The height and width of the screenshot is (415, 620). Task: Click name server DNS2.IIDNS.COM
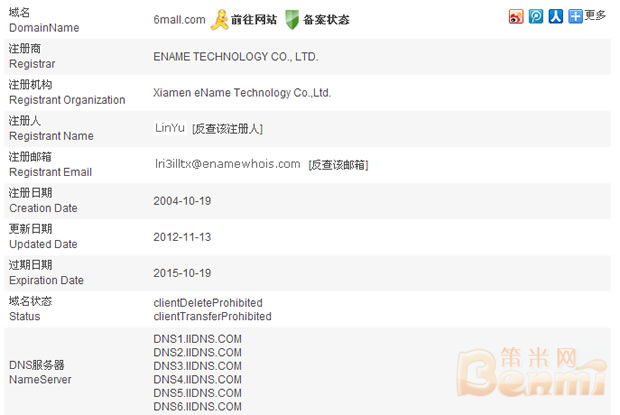[x=198, y=353]
